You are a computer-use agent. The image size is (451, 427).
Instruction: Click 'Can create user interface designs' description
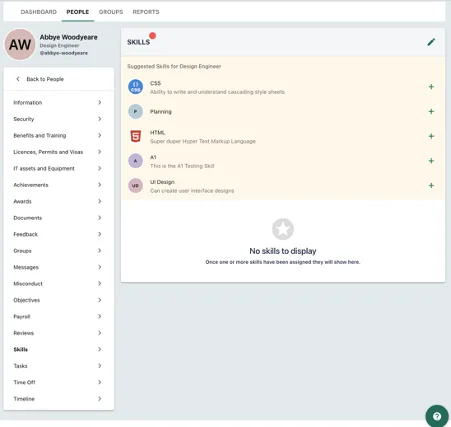[192, 191]
